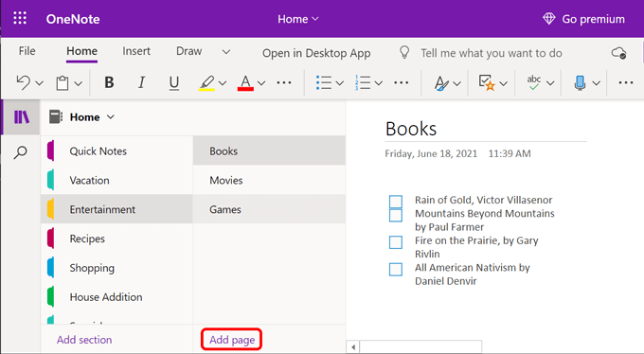Image resolution: width=644 pixels, height=354 pixels.
Task: Open the Vacation section
Action: [x=116, y=180]
